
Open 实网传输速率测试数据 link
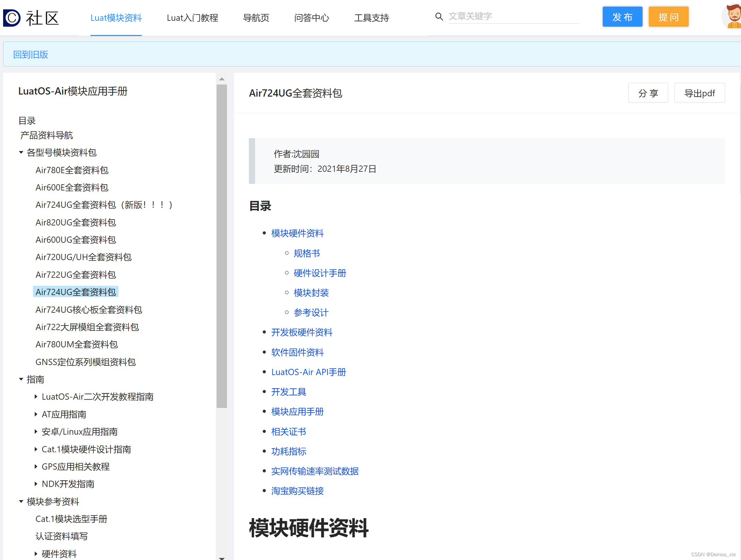pyautogui.click(x=315, y=471)
